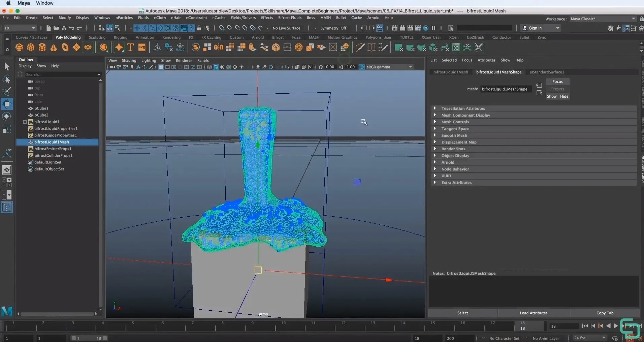
Task: Toggle smooth shade all in viewport
Action: [x=216, y=67]
